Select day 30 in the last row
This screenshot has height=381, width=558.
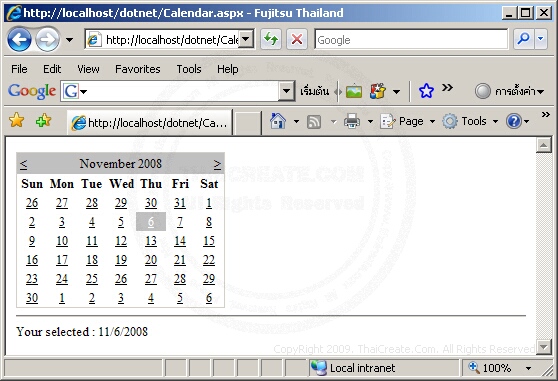click(x=32, y=298)
